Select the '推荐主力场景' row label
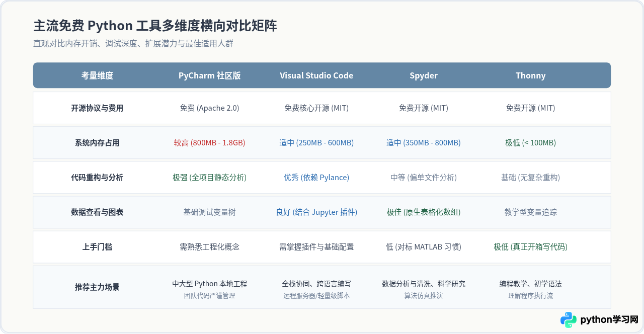 (97, 287)
